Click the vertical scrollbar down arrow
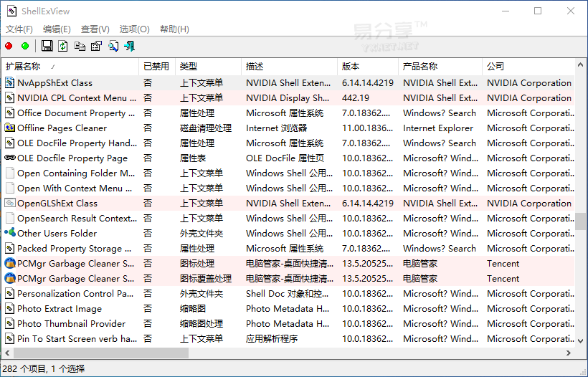 [581, 341]
